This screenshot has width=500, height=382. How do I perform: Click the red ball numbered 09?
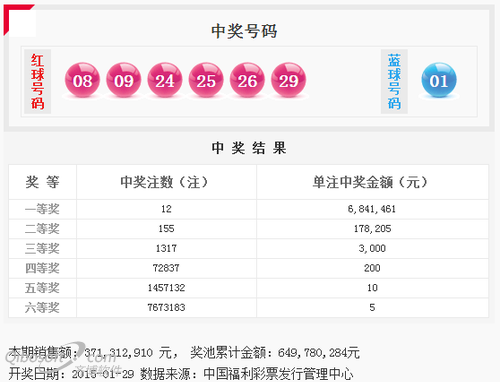click(x=124, y=80)
